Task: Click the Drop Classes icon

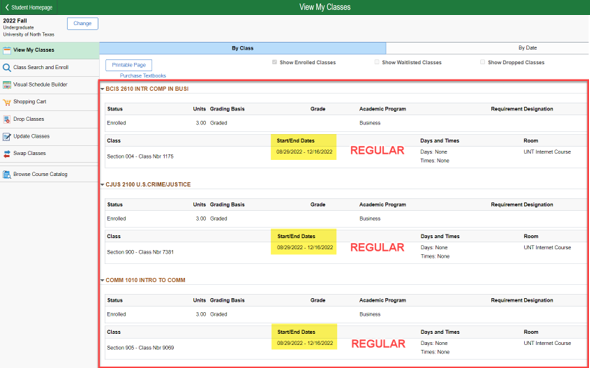Action: 7,120
